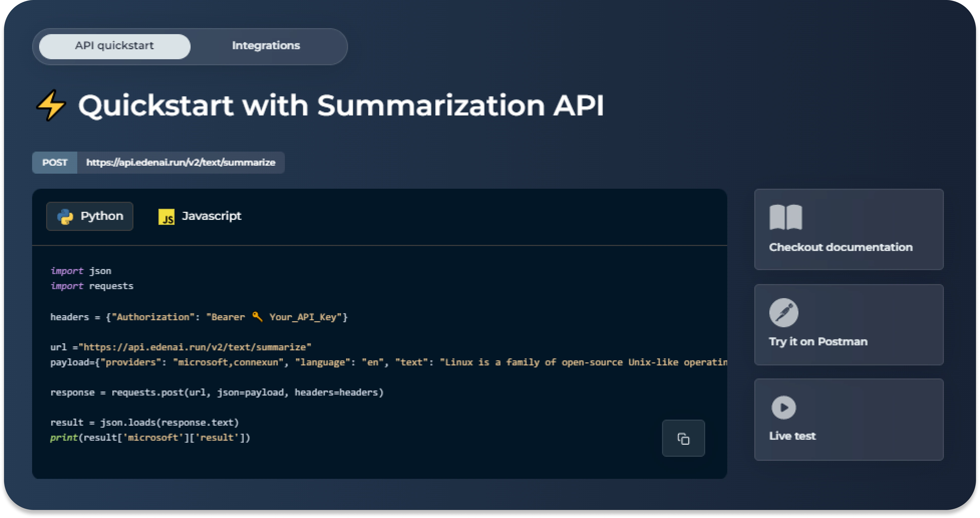Click the key emoji in the Authorization header
This screenshot has width=980, height=518.
tap(257, 317)
